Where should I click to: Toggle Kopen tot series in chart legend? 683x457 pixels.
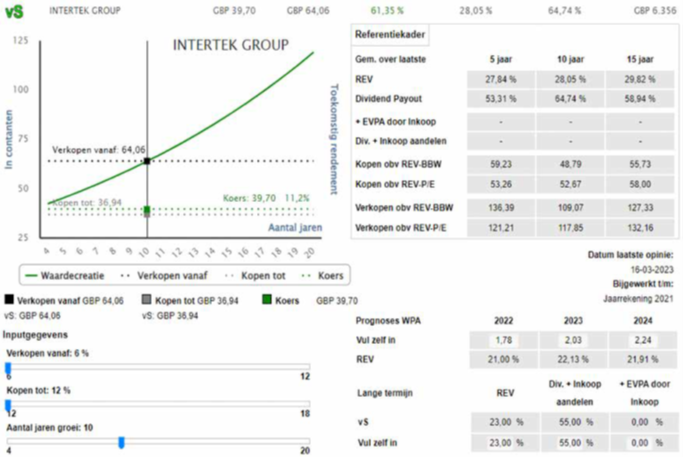(x=255, y=276)
